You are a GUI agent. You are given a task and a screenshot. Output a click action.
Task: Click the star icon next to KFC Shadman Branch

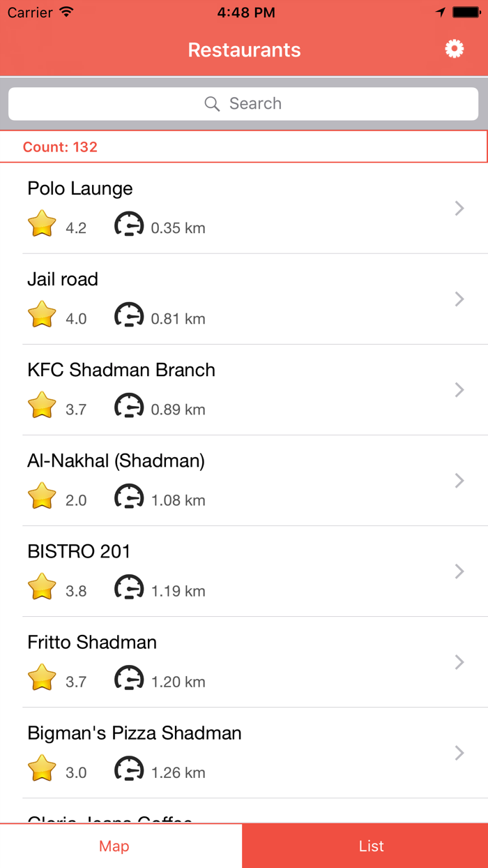pyautogui.click(x=41, y=405)
